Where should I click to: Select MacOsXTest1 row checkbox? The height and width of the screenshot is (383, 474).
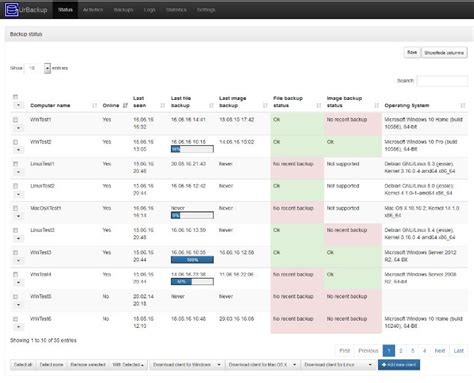tap(15, 208)
